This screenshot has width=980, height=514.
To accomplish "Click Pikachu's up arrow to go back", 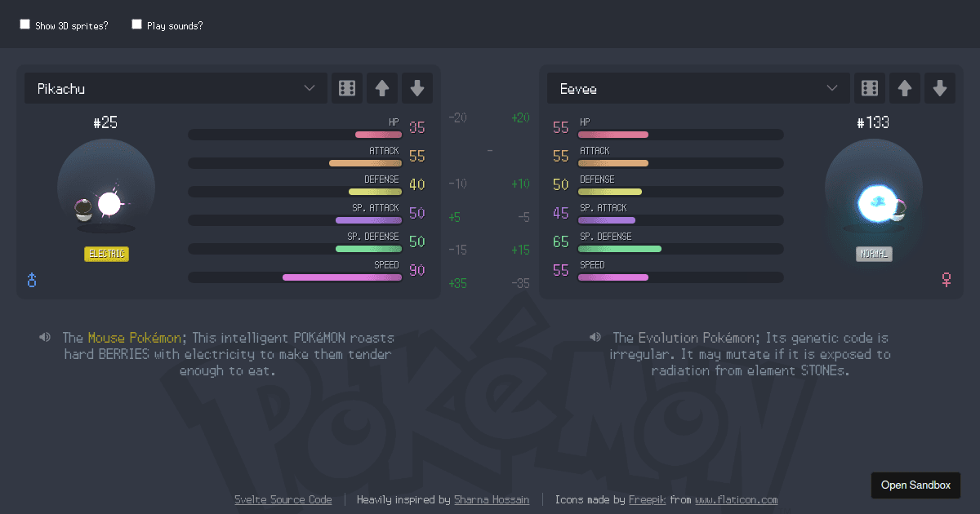I will [381, 88].
